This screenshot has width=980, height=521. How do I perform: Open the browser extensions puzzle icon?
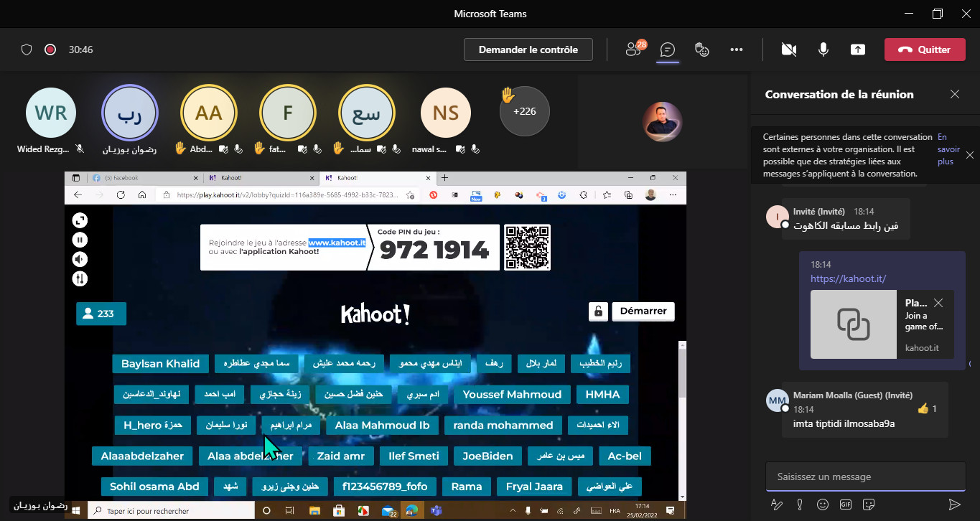(x=583, y=194)
